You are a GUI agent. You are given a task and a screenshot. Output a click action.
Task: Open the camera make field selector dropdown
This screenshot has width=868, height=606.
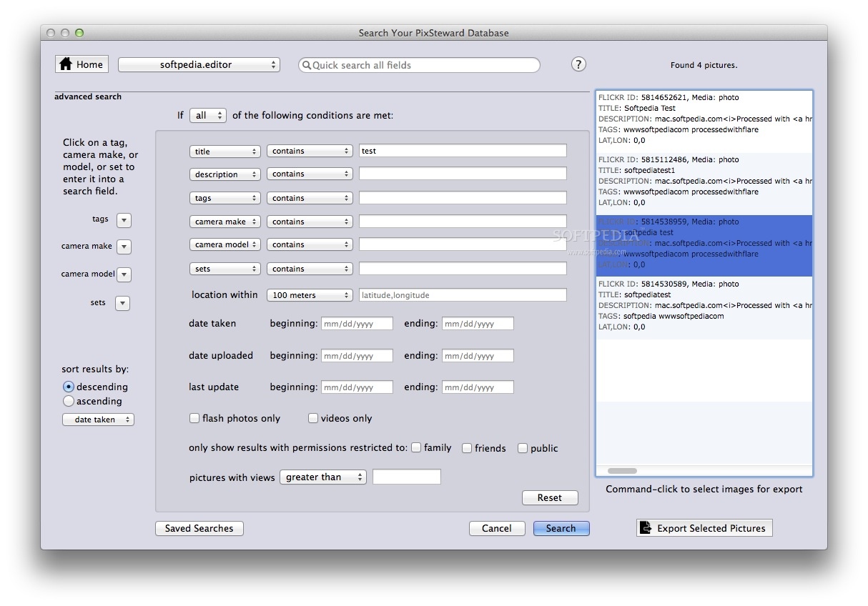225,222
